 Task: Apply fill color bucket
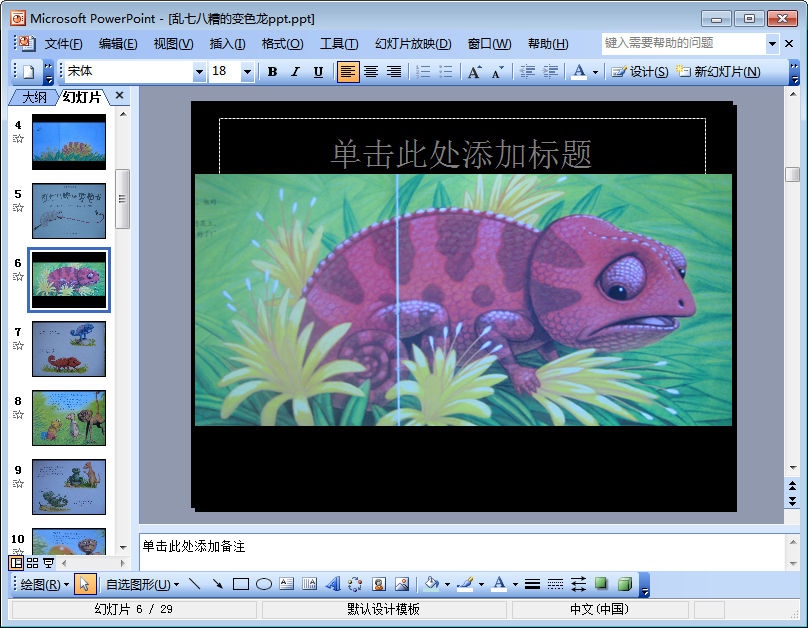[x=431, y=584]
